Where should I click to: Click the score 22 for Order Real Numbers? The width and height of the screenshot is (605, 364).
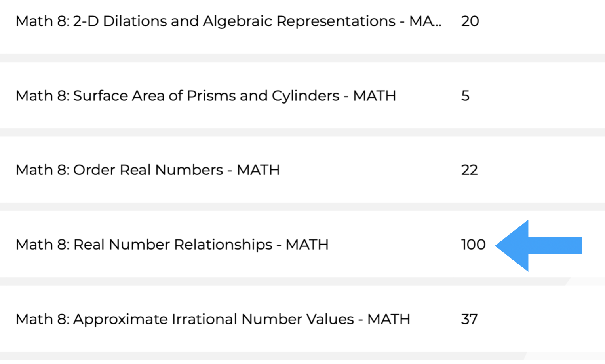coord(470,170)
